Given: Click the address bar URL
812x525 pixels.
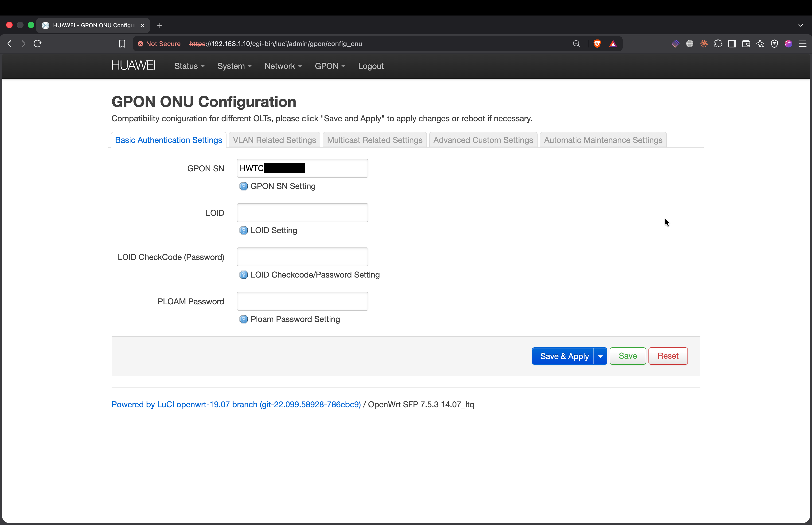Looking at the screenshot, I should (275, 44).
